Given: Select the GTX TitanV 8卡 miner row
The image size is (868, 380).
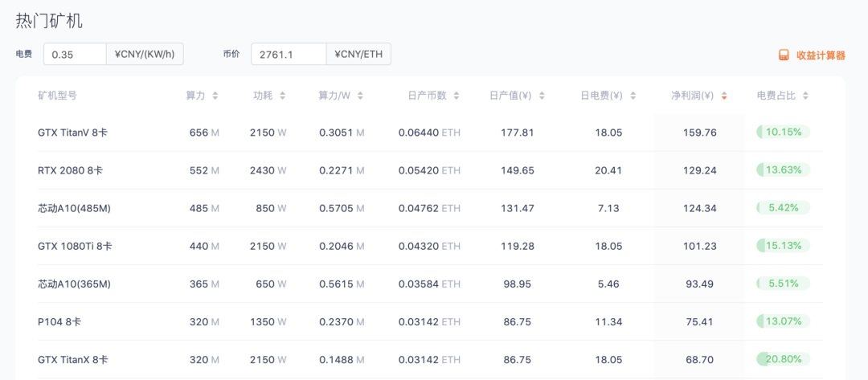Looking at the screenshot, I should pos(72,133).
